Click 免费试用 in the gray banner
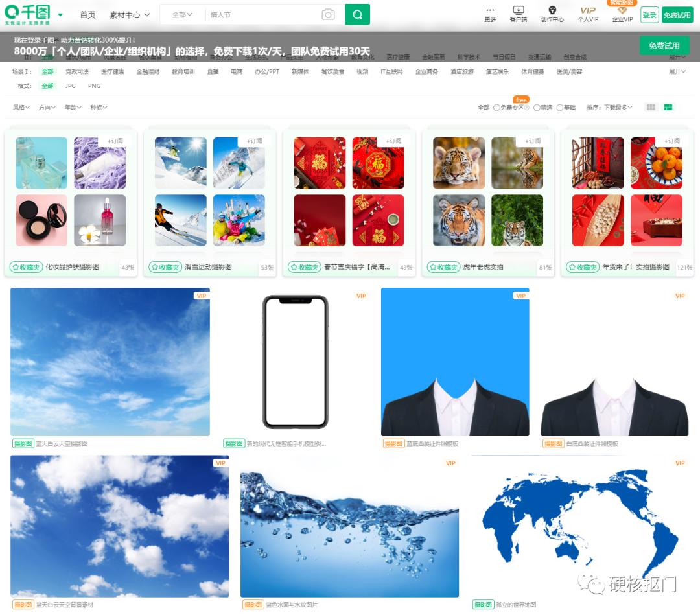Screen dimensions: 700x615 tap(664, 45)
